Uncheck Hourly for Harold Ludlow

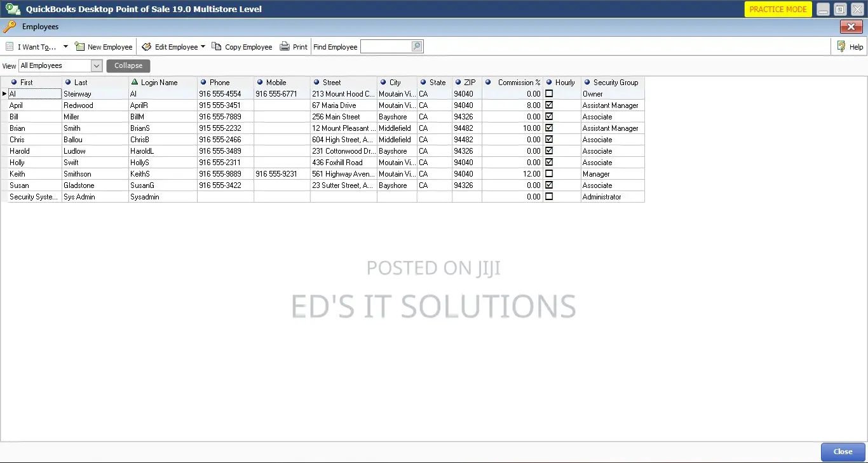click(x=549, y=151)
